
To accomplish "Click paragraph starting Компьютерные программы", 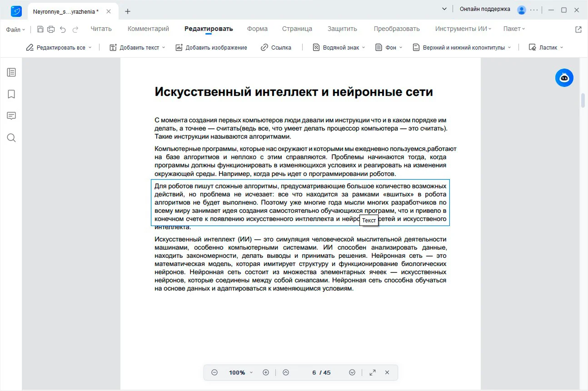I will (305, 161).
